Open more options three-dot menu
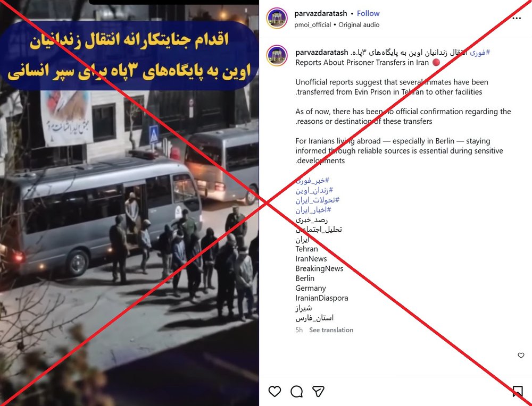Viewport: 532px width, 406px height. [x=517, y=18]
